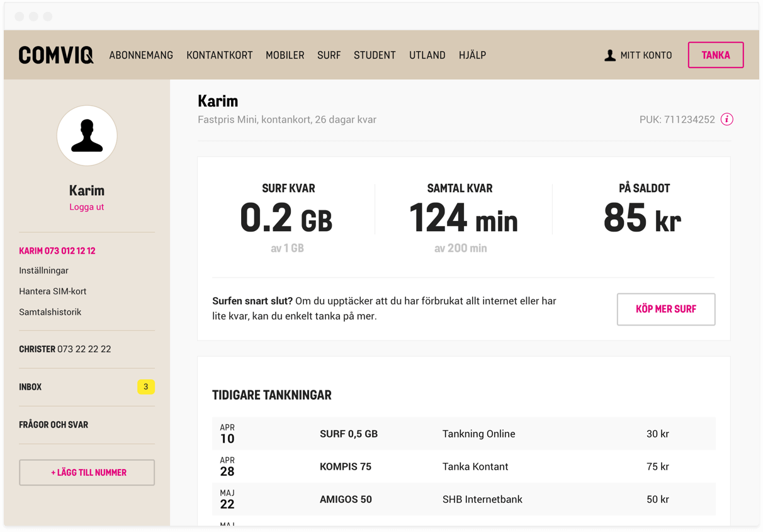Select Karim 073 012 12 12 number

point(57,251)
